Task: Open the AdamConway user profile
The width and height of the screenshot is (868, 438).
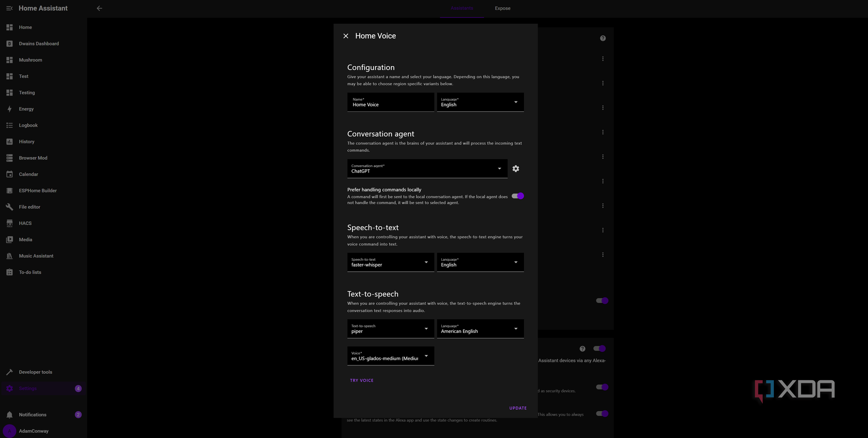Action: pyautogui.click(x=33, y=431)
